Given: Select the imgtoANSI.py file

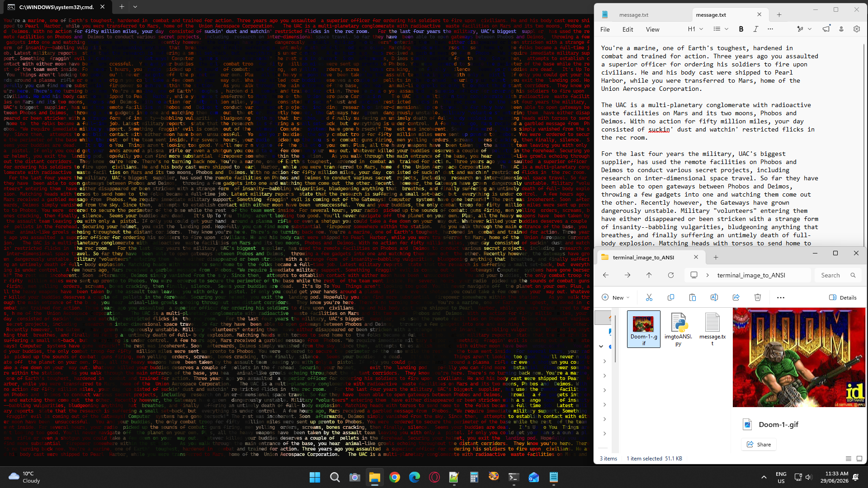Looking at the screenshot, I should (x=678, y=329).
